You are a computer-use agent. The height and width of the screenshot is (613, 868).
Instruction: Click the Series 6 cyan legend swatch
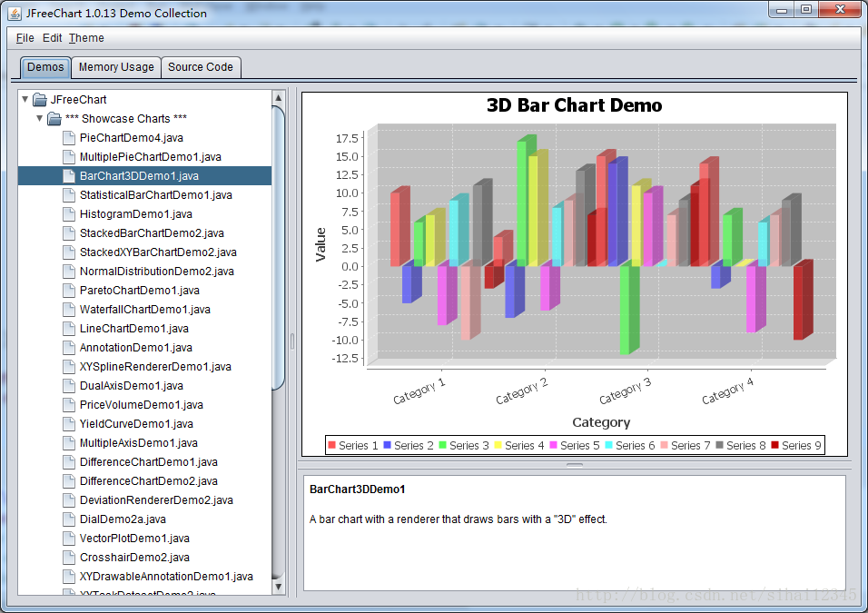(609, 445)
